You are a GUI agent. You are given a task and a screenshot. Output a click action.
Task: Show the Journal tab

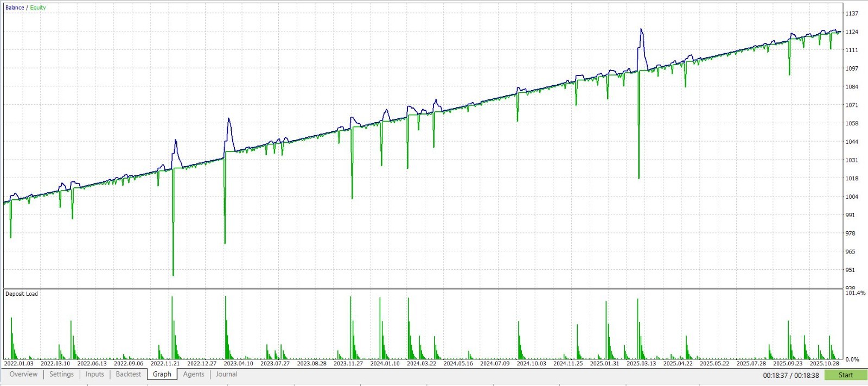(227, 374)
